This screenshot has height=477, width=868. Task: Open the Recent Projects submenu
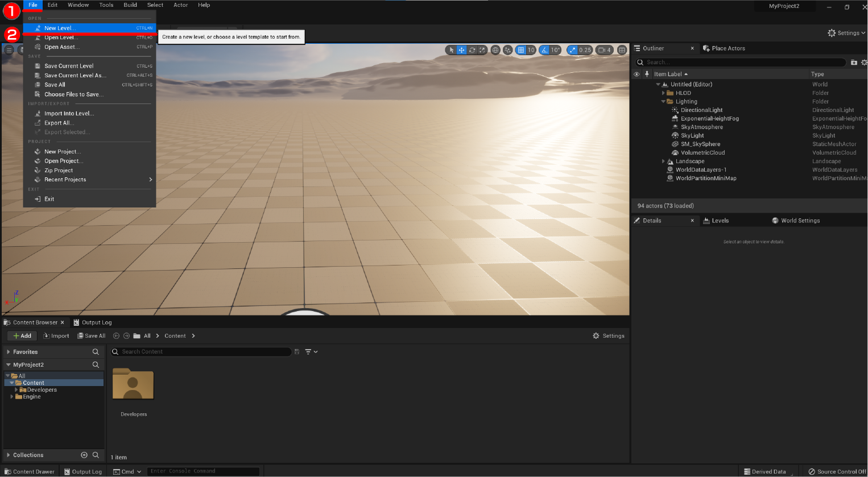64,180
